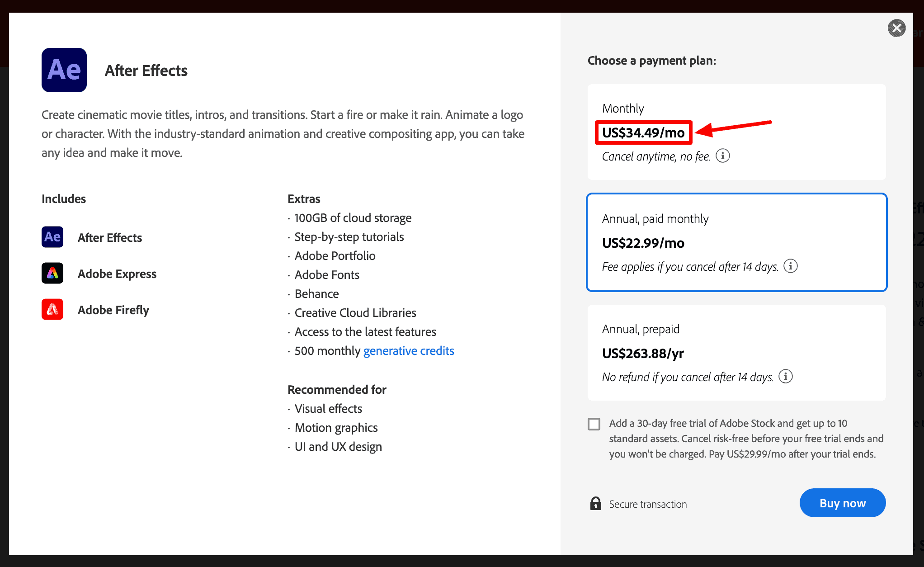This screenshot has width=924, height=567.
Task: Open info icon beside Cancel anytime, no fee
Action: 723,156
